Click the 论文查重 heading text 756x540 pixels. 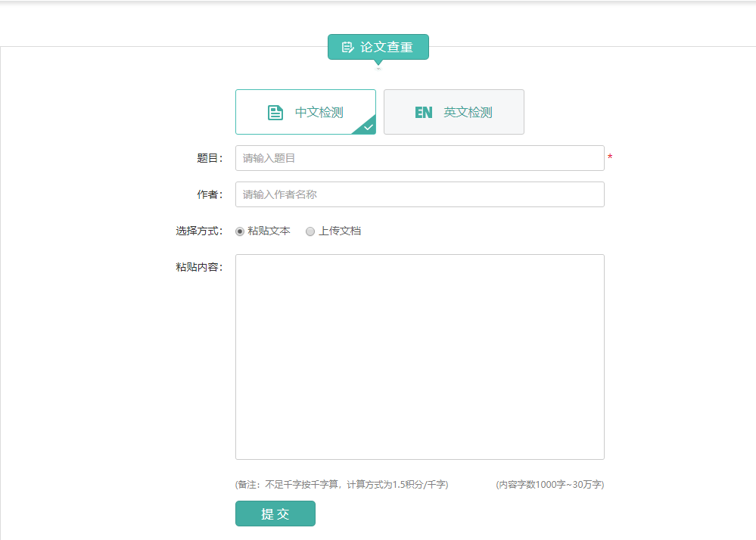[387, 48]
